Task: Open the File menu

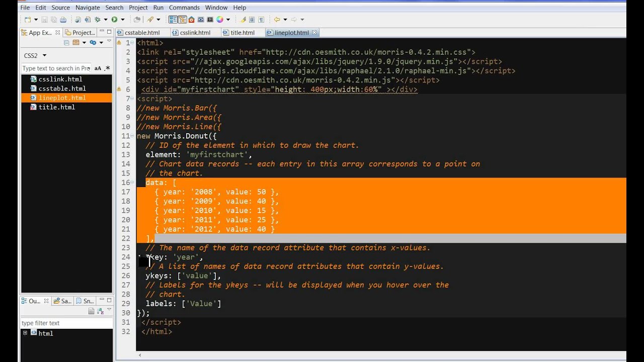Action: 25,8
